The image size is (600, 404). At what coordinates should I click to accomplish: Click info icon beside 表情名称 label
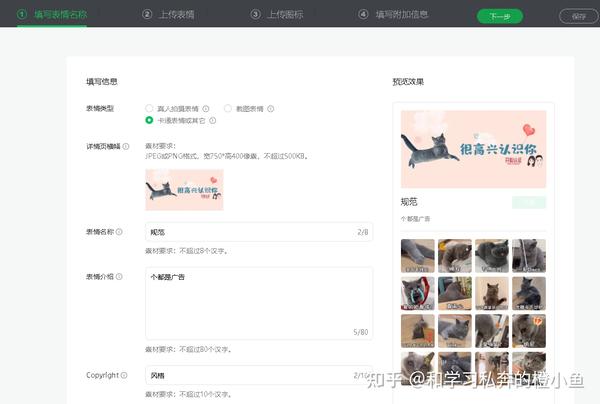(119, 231)
